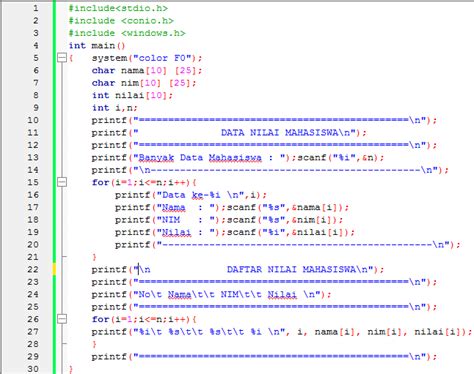
Task: Click the char nim[10] [25] declaration
Action: [144, 83]
